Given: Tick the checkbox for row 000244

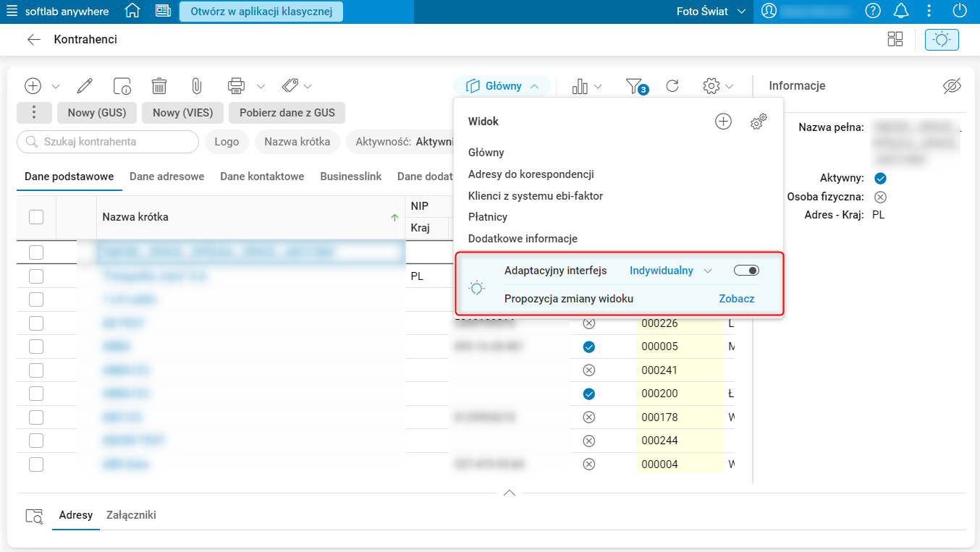Looking at the screenshot, I should pos(36,441).
